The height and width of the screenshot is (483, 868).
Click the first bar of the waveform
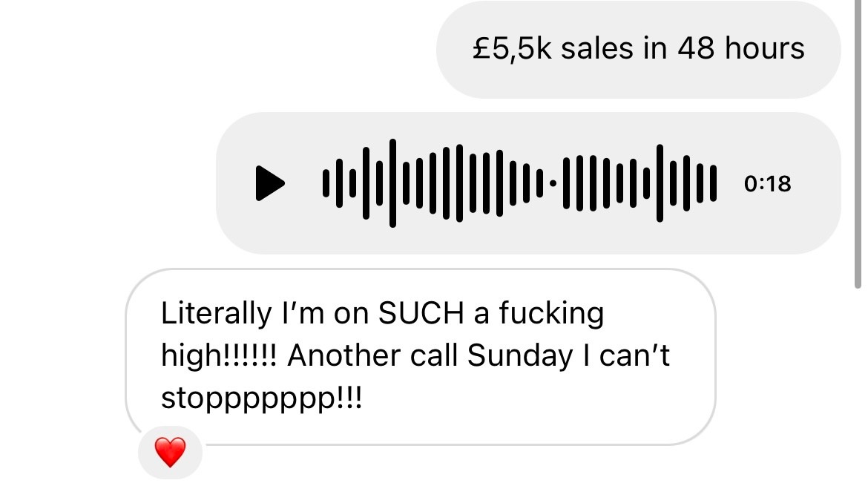(x=326, y=183)
